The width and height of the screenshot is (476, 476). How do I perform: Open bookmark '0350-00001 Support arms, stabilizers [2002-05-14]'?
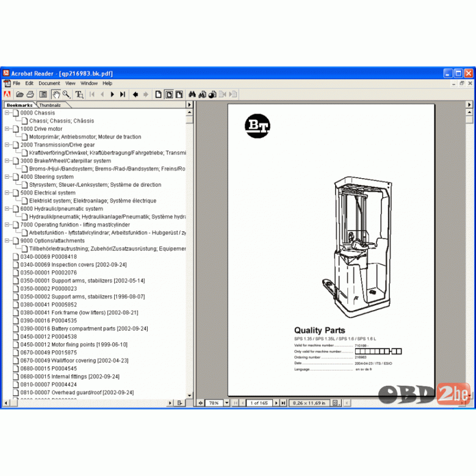pos(82,281)
